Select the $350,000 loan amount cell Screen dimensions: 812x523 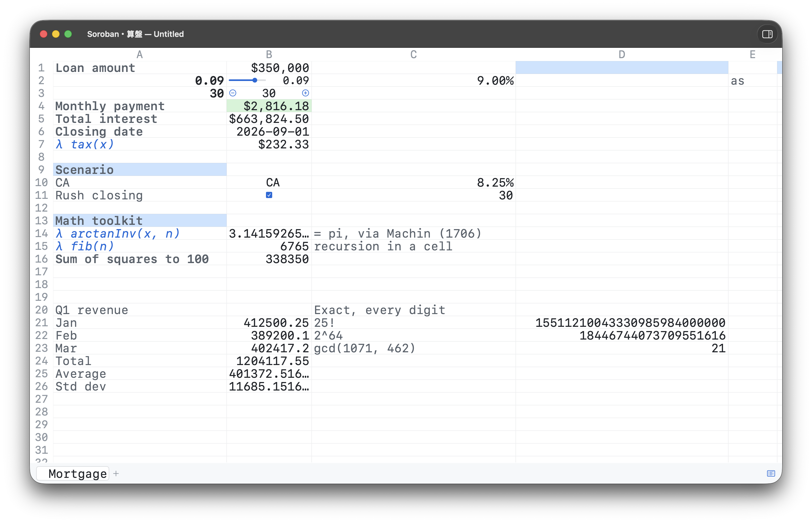tap(269, 68)
